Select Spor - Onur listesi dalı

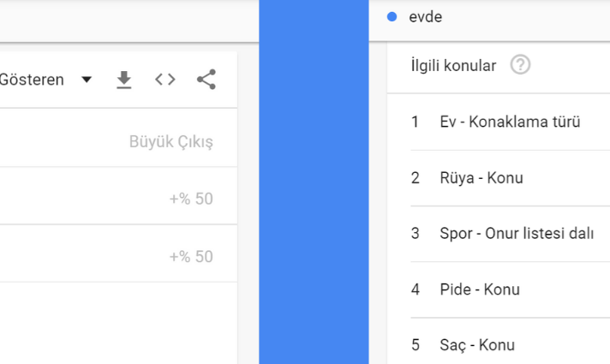pos(517,233)
